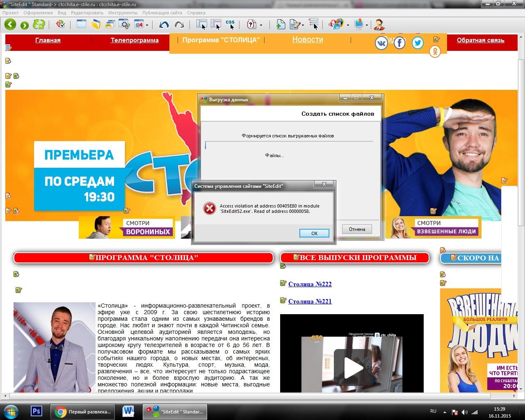Open the Обратная связь navigation link
The width and height of the screenshot is (525, 420).
tap(481, 40)
